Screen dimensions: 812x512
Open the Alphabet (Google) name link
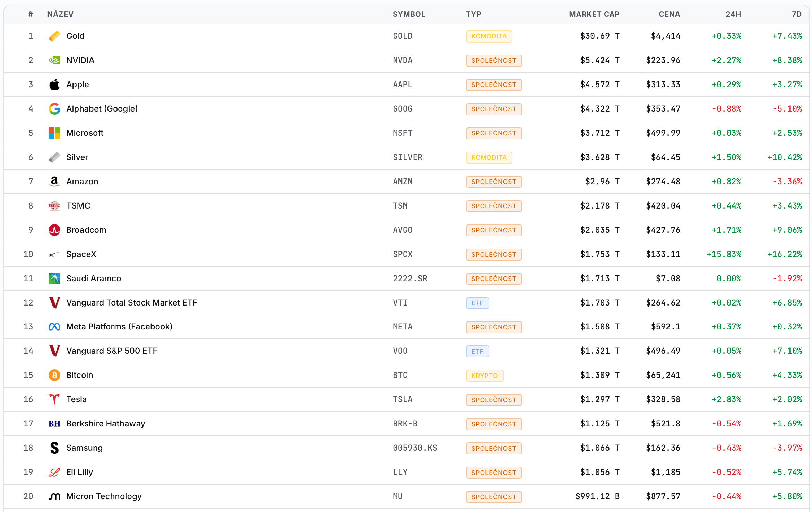(102, 109)
